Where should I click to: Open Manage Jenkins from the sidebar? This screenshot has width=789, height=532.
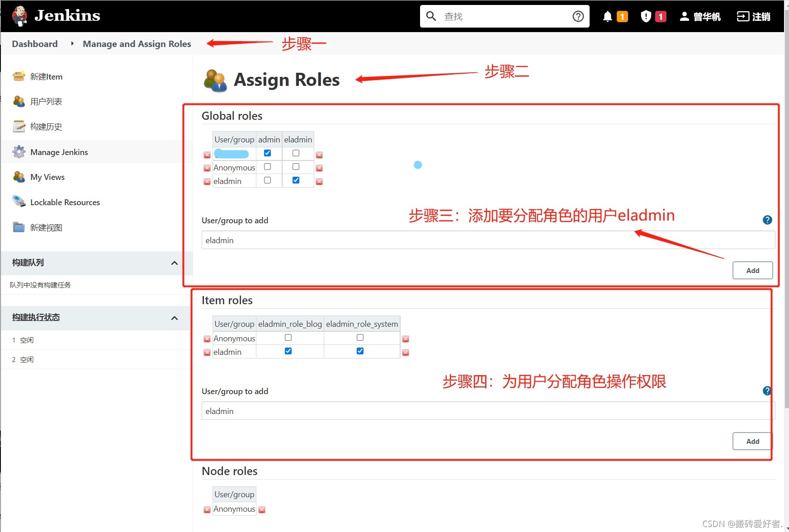click(59, 152)
